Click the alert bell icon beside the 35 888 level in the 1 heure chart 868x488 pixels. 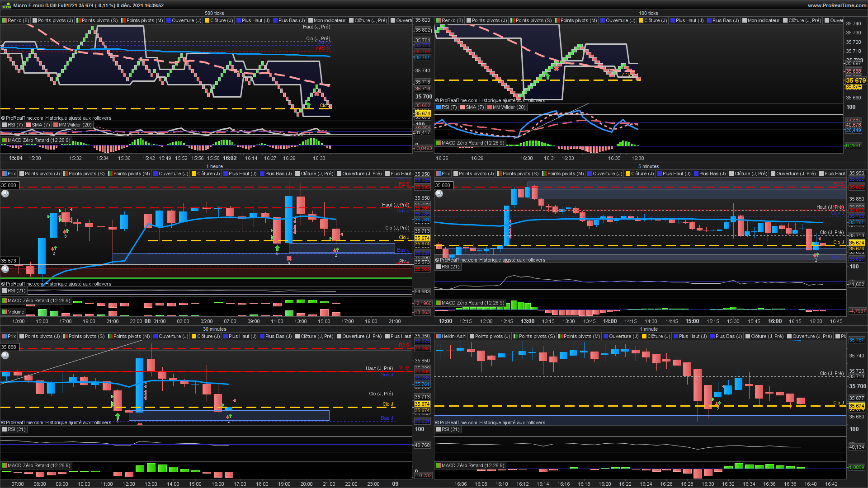[5, 193]
